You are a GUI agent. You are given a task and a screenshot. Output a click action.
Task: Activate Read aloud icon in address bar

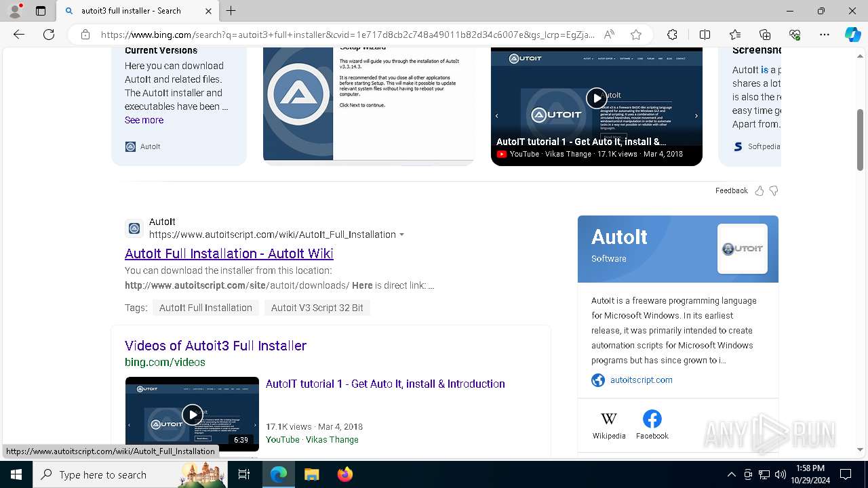pos(610,35)
